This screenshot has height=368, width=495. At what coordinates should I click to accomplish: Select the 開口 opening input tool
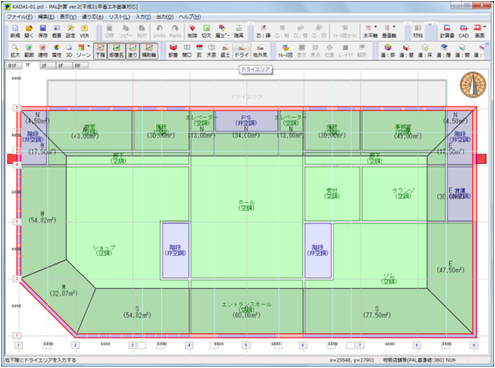point(187,51)
